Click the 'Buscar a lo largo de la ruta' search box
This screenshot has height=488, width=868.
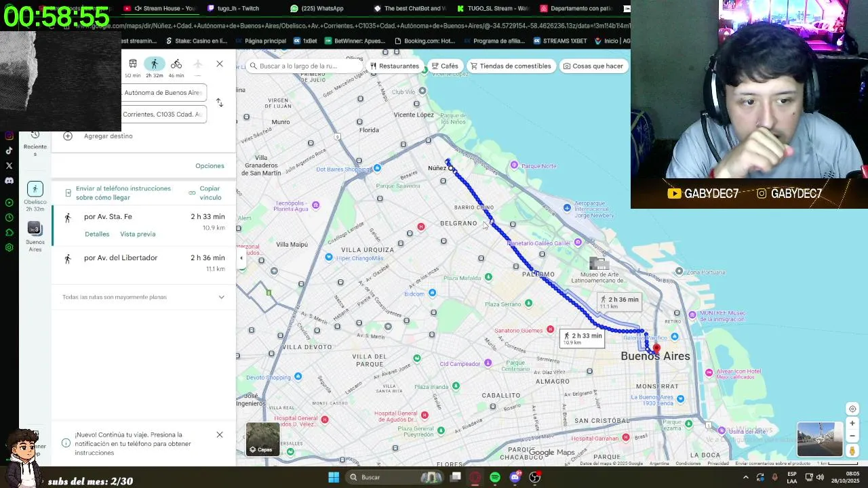coord(302,66)
